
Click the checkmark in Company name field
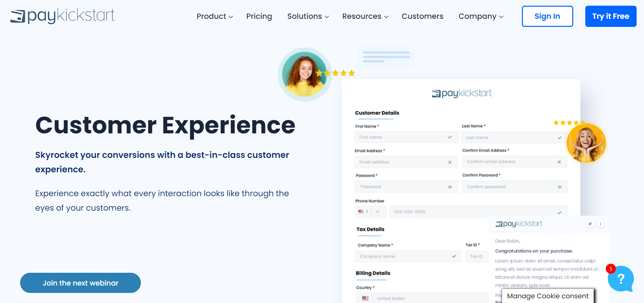coord(454,256)
